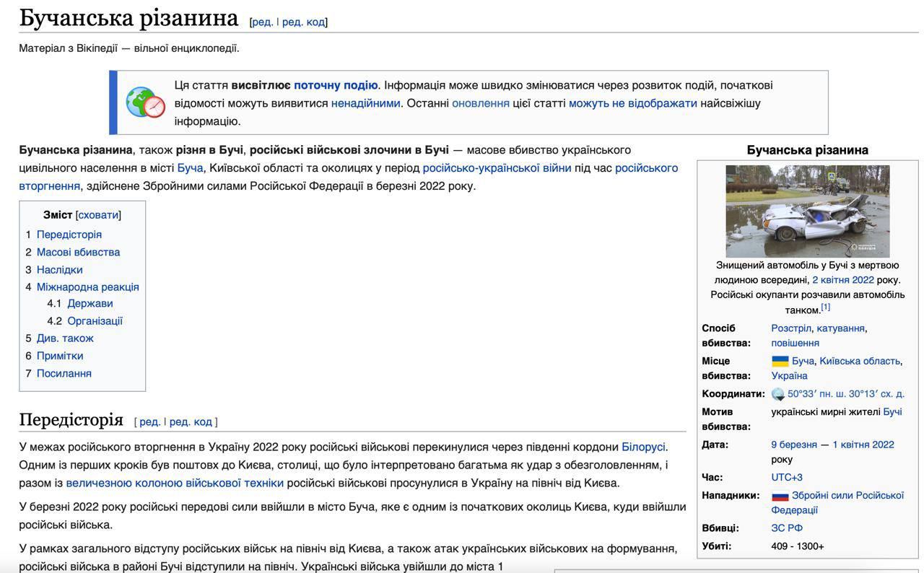
Task: Click the globe icon beside coordinates
Action: 777,394
